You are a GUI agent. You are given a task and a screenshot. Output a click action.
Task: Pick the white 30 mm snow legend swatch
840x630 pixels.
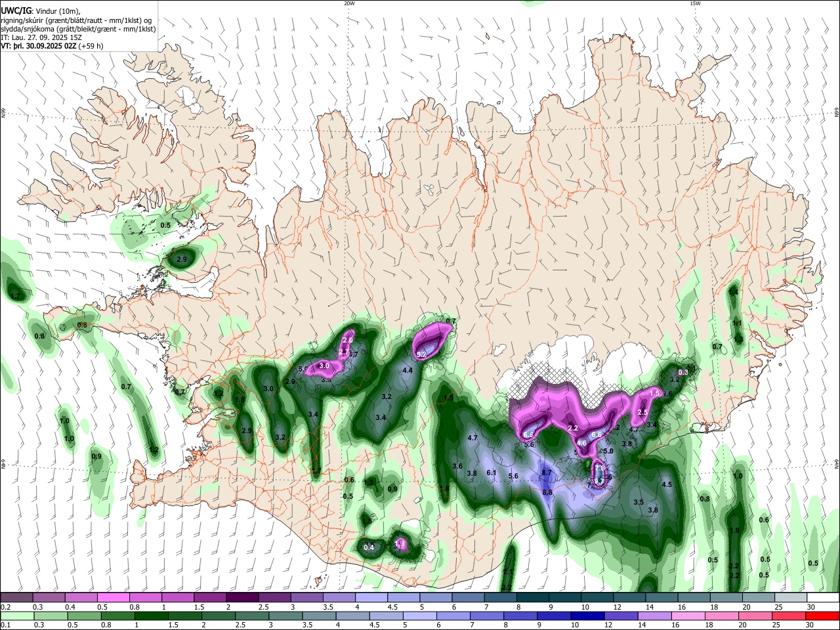click(823, 598)
